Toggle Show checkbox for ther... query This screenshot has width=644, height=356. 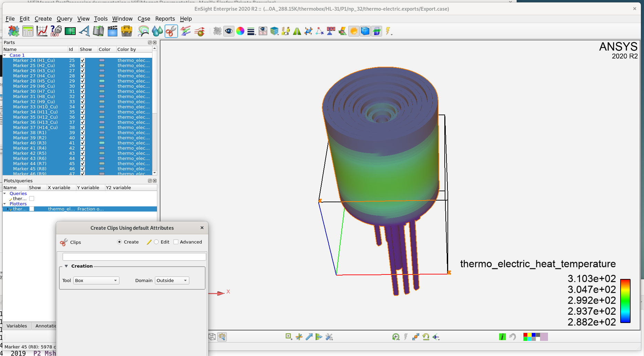(x=32, y=198)
